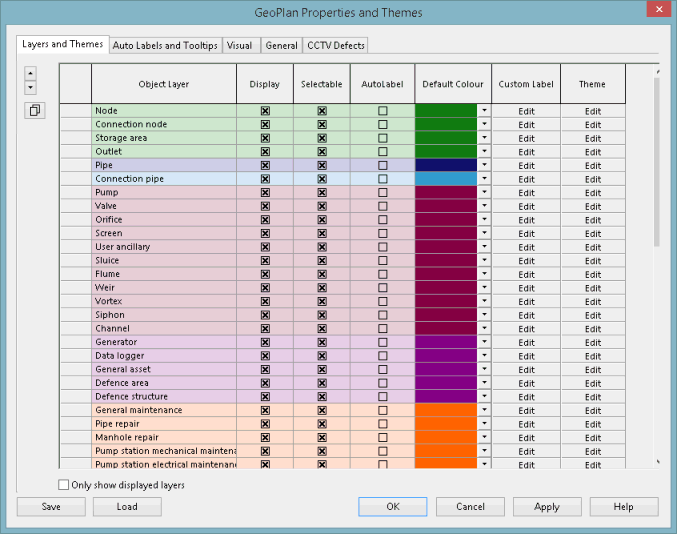The image size is (677, 534).
Task: Edit Theme for Defence structure layer
Action: [593, 397]
